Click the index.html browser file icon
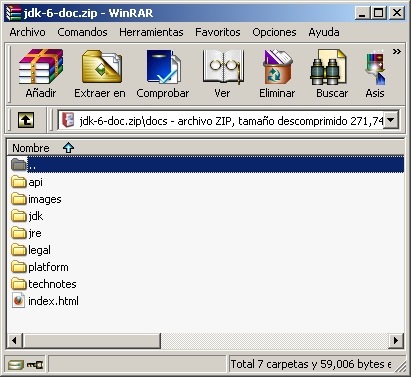Viewport: 411px width, 377px height. 19,300
